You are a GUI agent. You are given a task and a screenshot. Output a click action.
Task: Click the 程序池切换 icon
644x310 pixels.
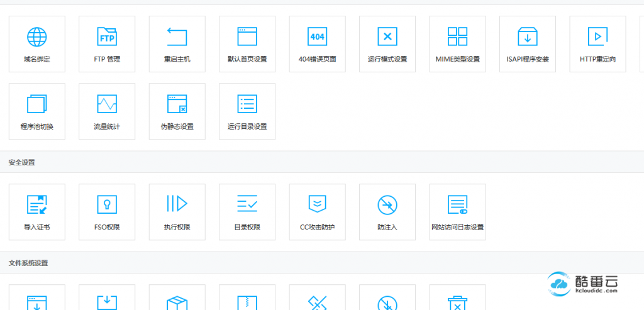(36, 104)
